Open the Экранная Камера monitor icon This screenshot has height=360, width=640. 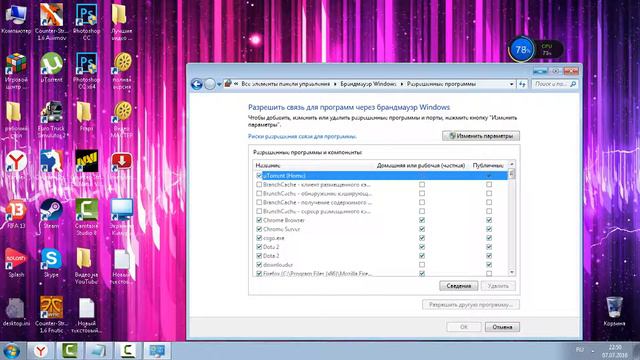(122, 217)
